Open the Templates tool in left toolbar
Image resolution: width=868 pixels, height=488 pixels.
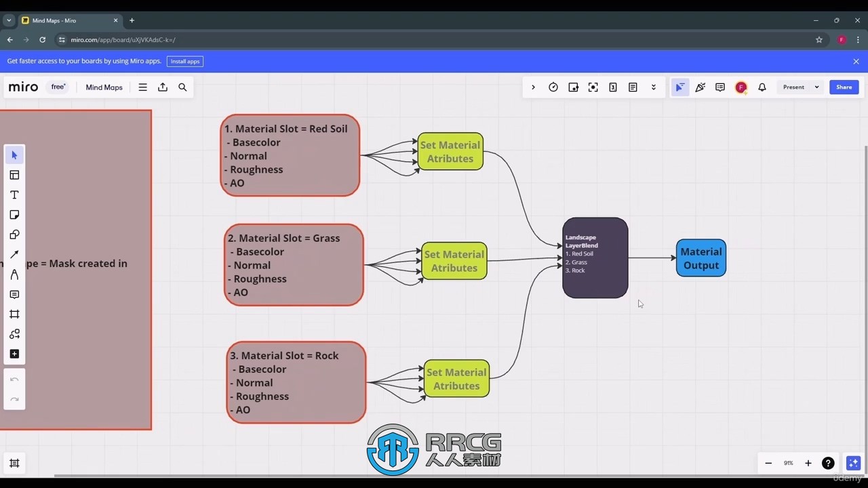(x=14, y=175)
